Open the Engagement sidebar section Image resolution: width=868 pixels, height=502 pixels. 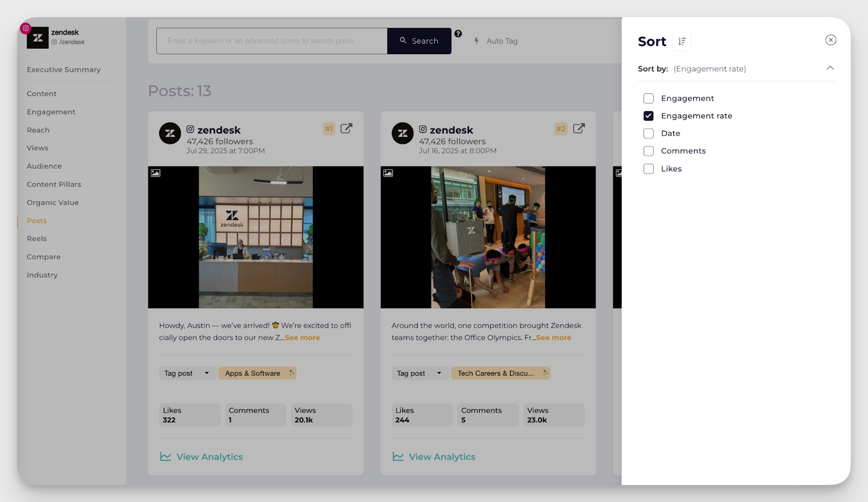[51, 112]
